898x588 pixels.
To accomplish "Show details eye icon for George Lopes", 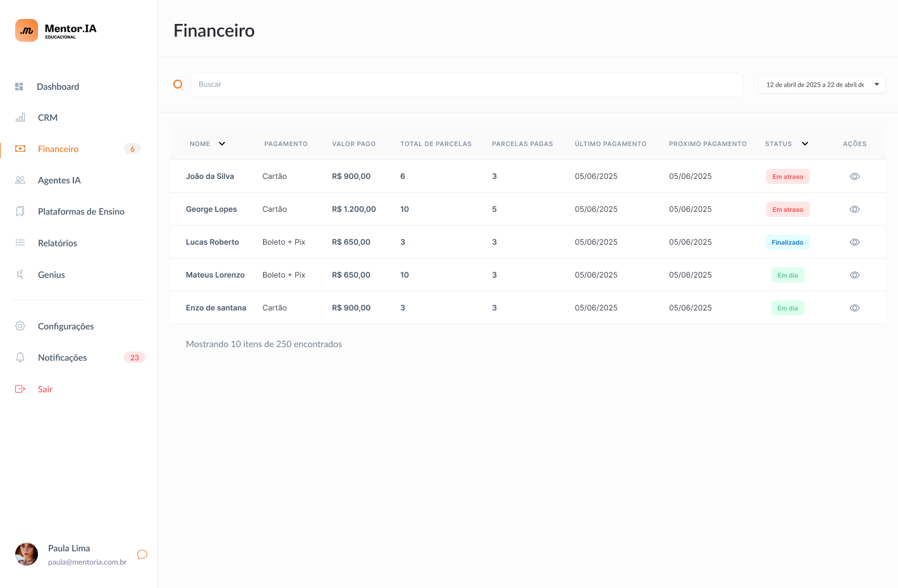I will pyautogui.click(x=854, y=209).
